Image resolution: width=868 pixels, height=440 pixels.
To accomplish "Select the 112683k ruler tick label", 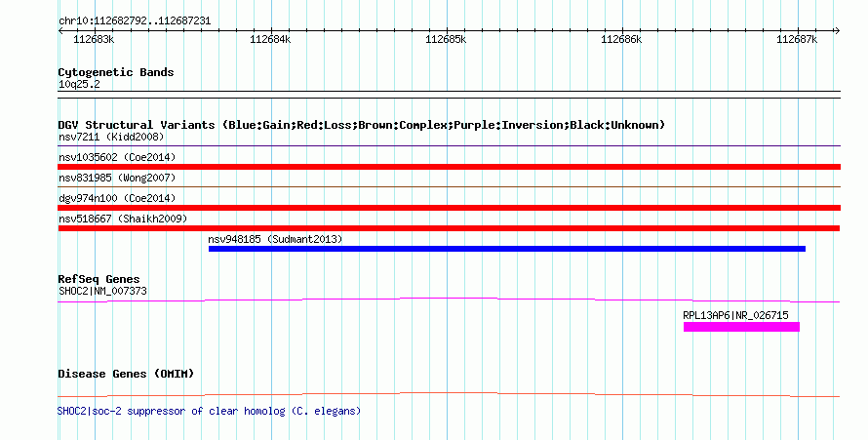I will click(x=94, y=39).
